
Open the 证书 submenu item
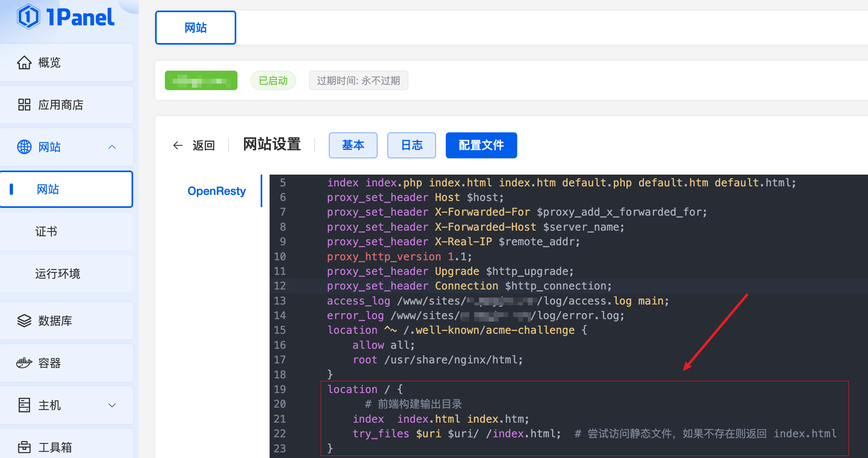click(67, 231)
